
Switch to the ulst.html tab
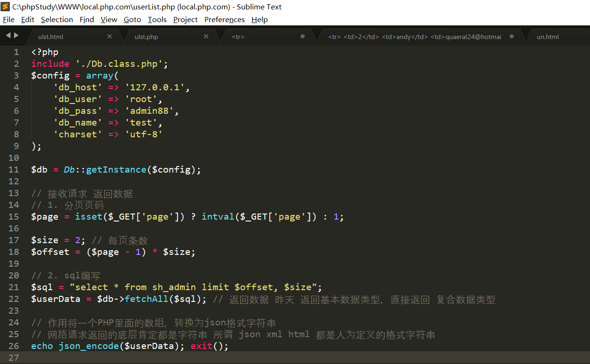(x=50, y=37)
